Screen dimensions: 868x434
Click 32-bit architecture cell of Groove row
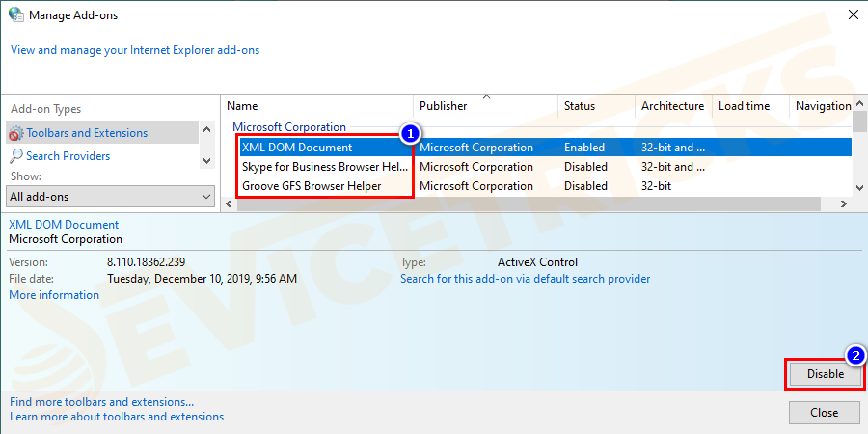pyautogui.click(x=656, y=186)
